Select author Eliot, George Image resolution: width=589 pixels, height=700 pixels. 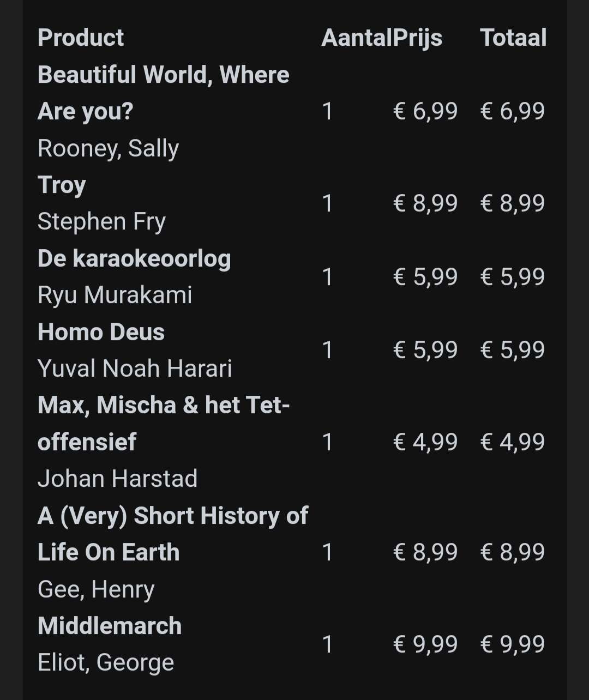(x=106, y=663)
